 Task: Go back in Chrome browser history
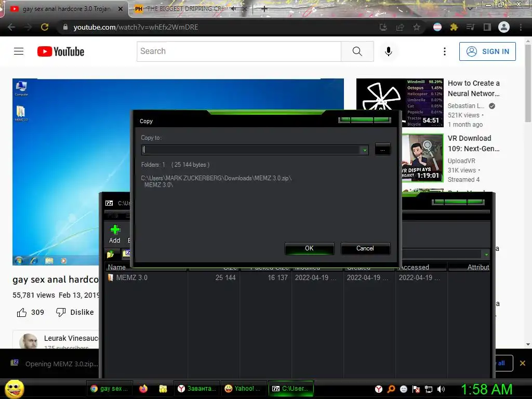(x=11, y=27)
